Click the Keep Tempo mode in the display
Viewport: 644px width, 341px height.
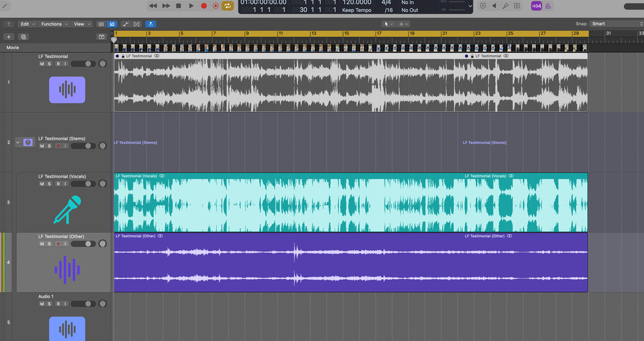[x=355, y=10]
